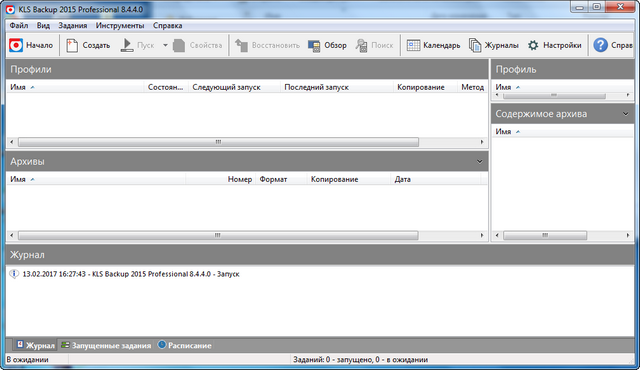The width and height of the screenshot is (640, 370).
Task: Sort archives by Номер column
Action: pos(220,179)
